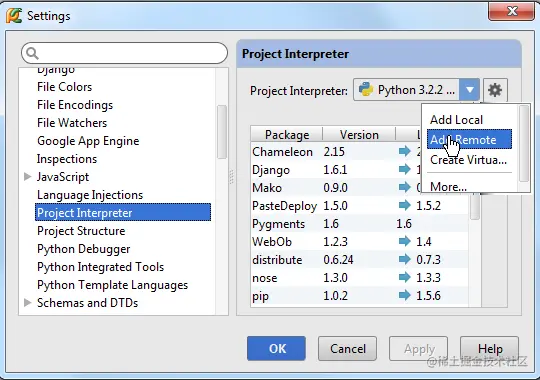
Task: Click the magnifier icon in search box
Action: (32, 53)
